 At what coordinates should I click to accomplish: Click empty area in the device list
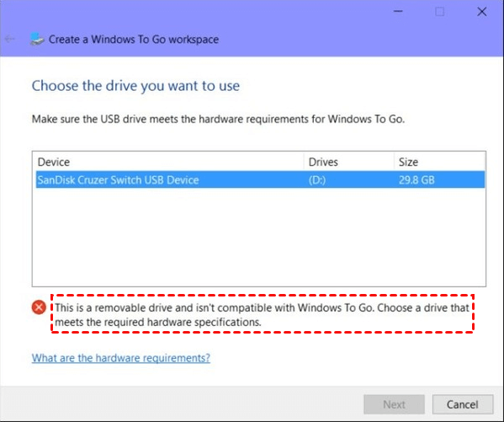[259, 237]
